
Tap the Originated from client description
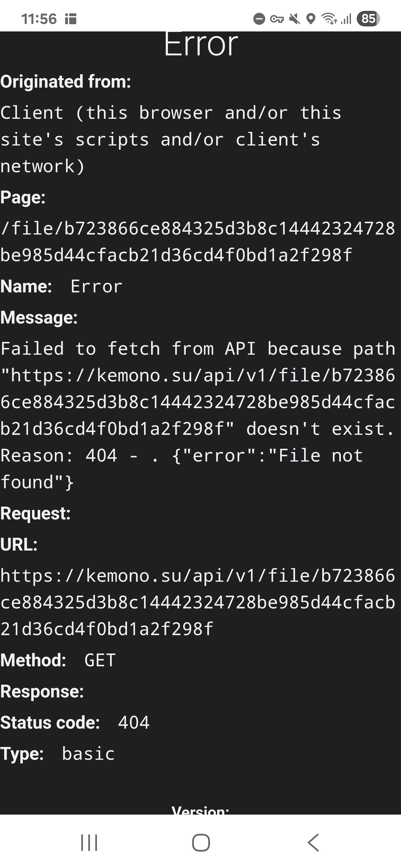[x=171, y=139]
